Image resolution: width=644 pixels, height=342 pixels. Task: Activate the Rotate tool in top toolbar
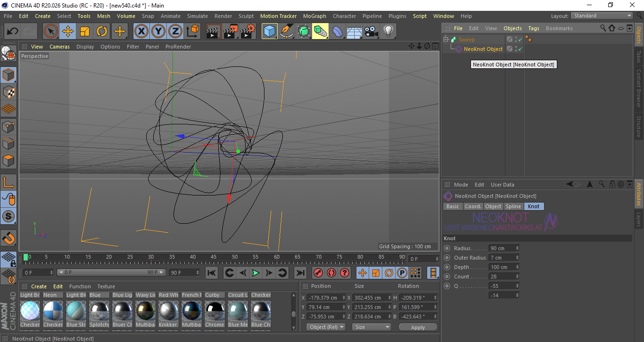102,32
